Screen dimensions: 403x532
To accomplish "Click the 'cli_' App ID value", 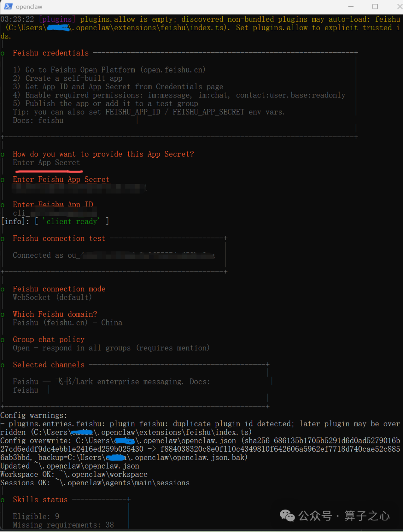I will pyautogui.click(x=55, y=213).
